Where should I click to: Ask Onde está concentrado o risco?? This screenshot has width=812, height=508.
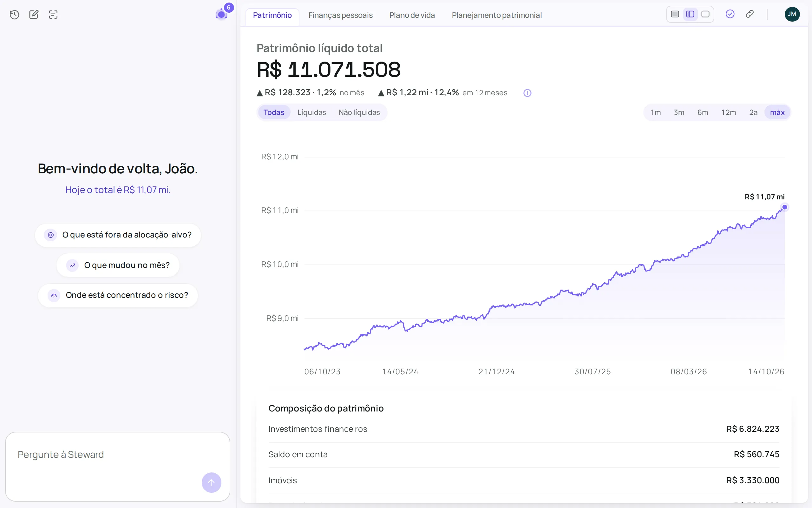[118, 295]
